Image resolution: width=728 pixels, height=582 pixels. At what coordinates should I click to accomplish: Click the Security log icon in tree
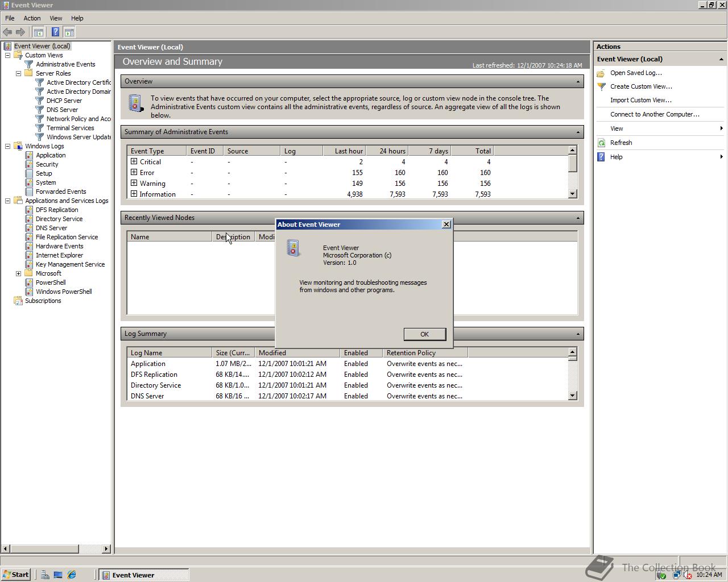[x=29, y=164]
